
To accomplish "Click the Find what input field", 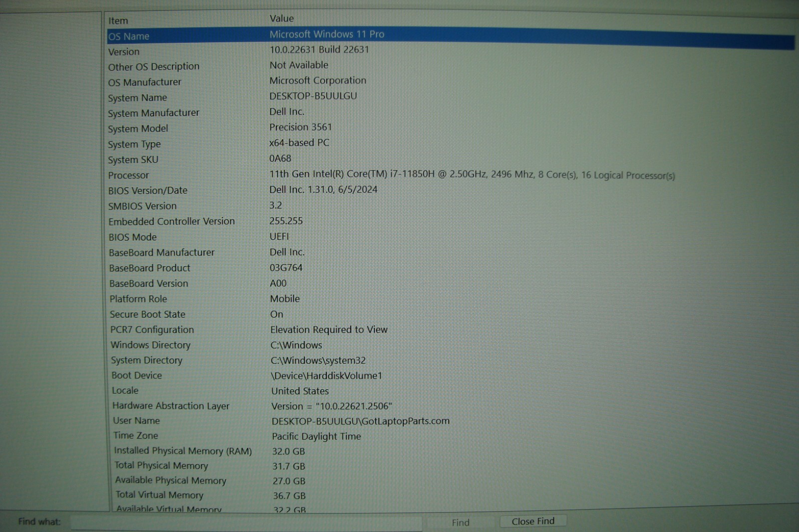I will [246, 523].
